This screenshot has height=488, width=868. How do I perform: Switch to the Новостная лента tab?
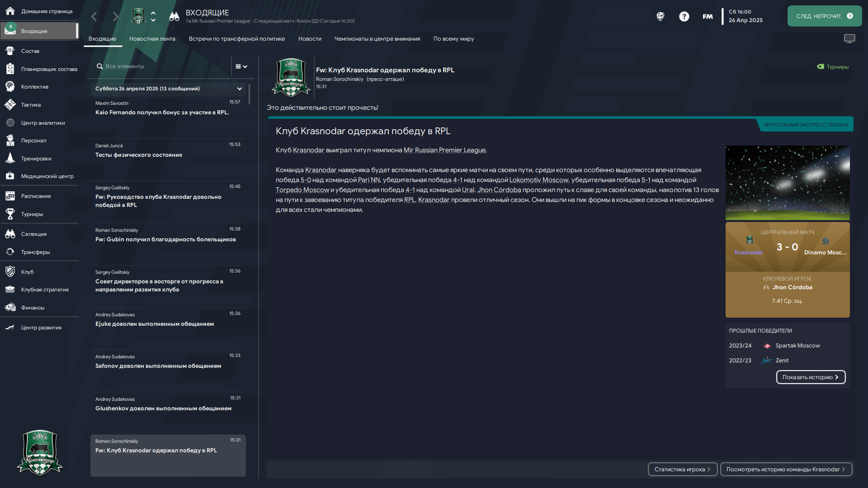tap(152, 39)
